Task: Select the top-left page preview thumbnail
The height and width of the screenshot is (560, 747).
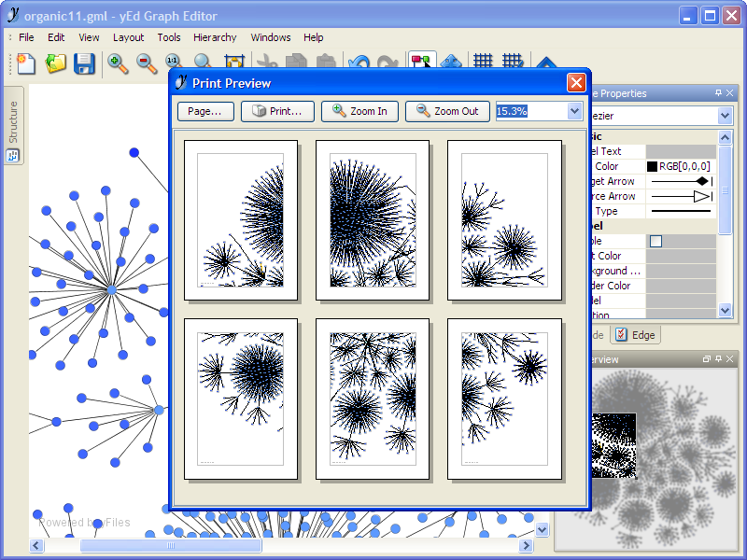Action: coord(241,220)
